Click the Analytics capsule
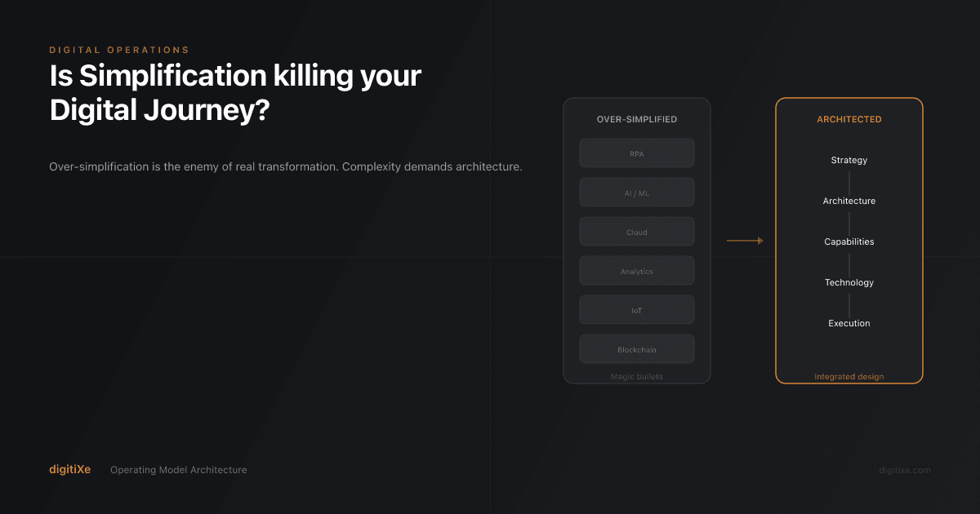Screen dimensions: 980x514 click(636, 270)
